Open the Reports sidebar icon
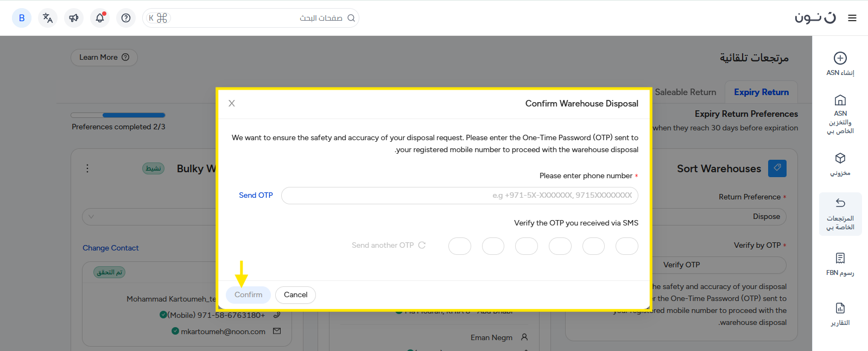This screenshot has height=351, width=868. pyautogui.click(x=840, y=314)
